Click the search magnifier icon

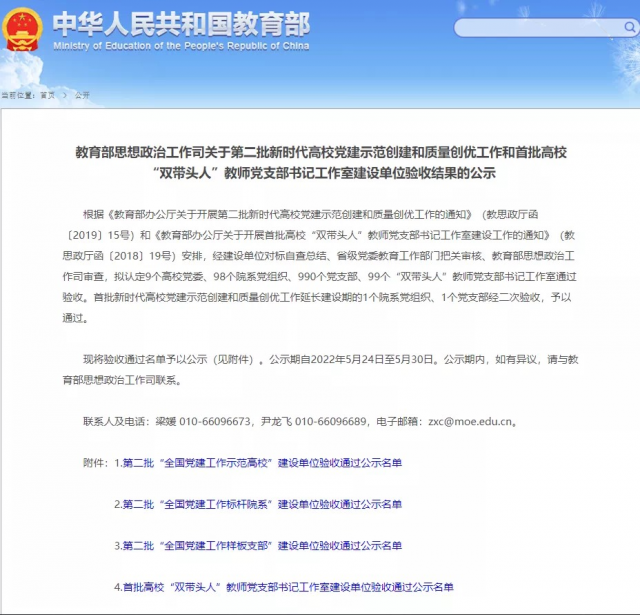coord(630,27)
